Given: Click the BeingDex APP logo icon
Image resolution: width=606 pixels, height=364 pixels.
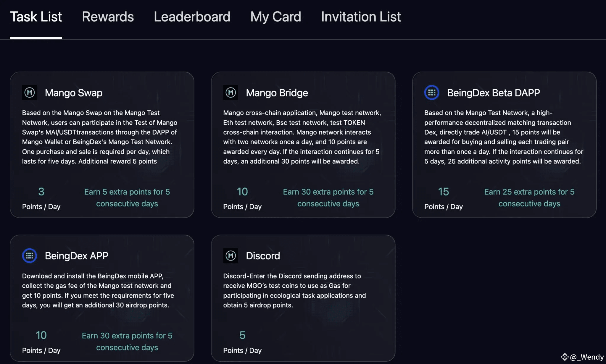Looking at the screenshot, I should point(30,256).
